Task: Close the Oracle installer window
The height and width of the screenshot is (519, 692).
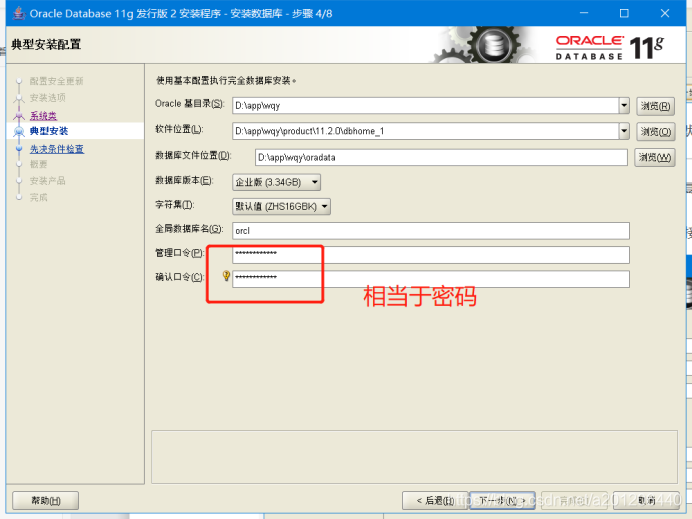Action: 665,13
